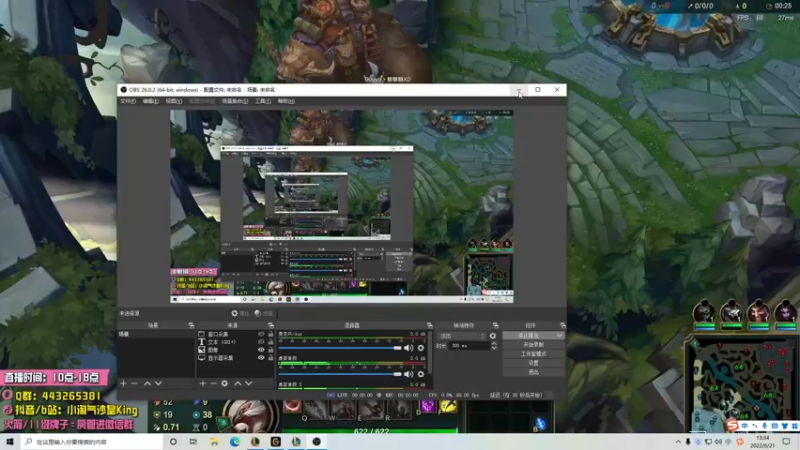Image resolution: width=800 pixels, height=450 pixels.
Task: Open the transition type dropdown
Action: 461,336
